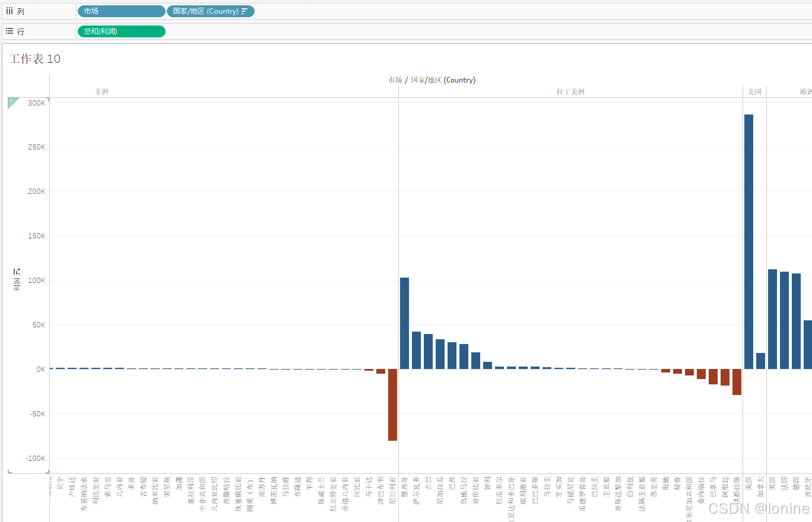The height and width of the screenshot is (522, 812).
Task: Click the 利润 axis title
Action: [x=17, y=285]
